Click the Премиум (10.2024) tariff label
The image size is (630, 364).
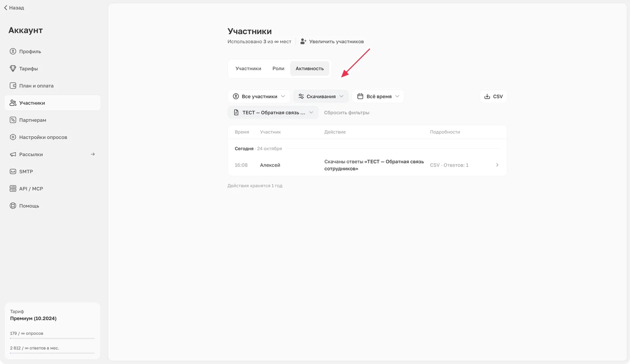[33, 319]
